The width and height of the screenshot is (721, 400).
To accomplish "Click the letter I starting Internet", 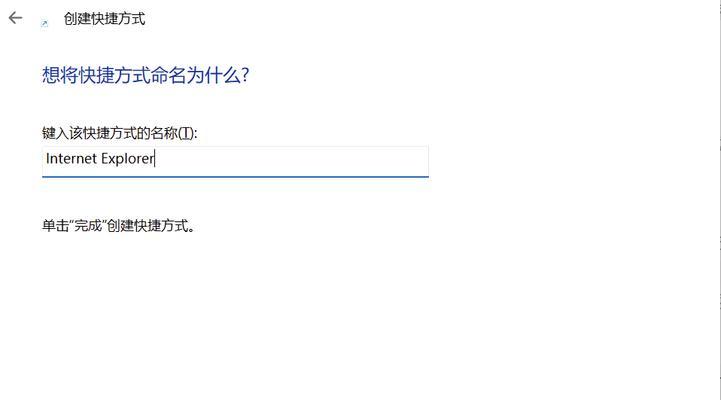I will click(48, 158).
